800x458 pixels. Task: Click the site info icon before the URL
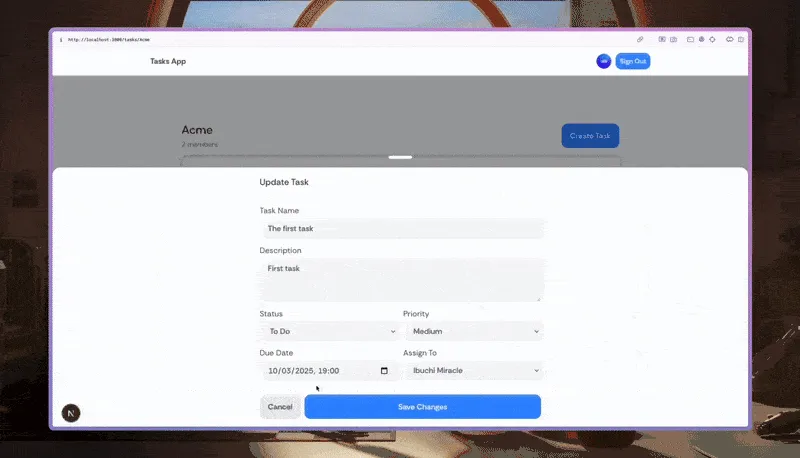point(61,39)
